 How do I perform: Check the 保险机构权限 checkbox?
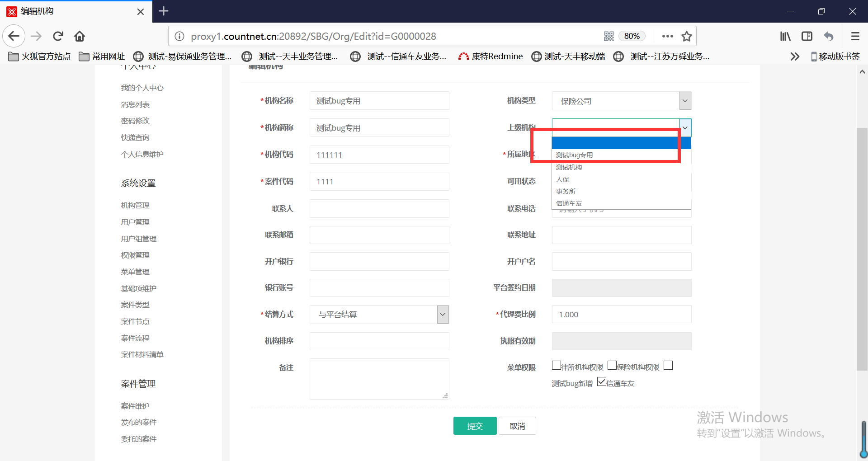(612, 365)
